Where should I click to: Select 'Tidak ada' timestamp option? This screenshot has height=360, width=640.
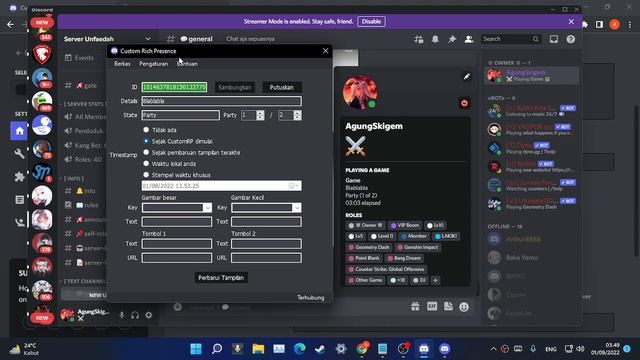(x=146, y=130)
